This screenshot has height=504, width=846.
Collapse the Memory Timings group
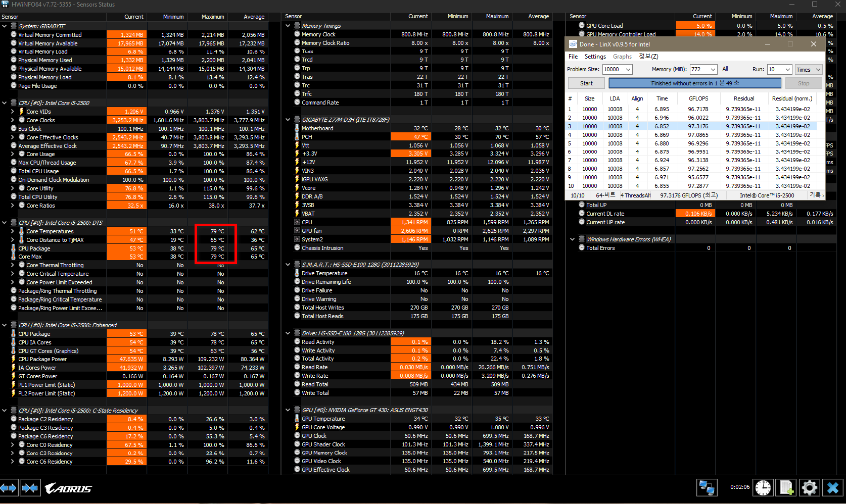288,26
